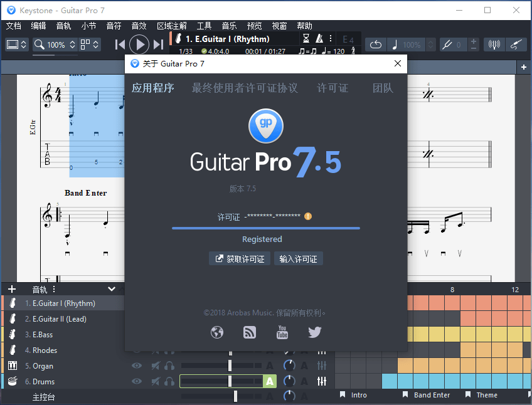Click the Drums track pan knob
Image resolution: width=532 pixels, height=405 pixels.
click(x=289, y=381)
